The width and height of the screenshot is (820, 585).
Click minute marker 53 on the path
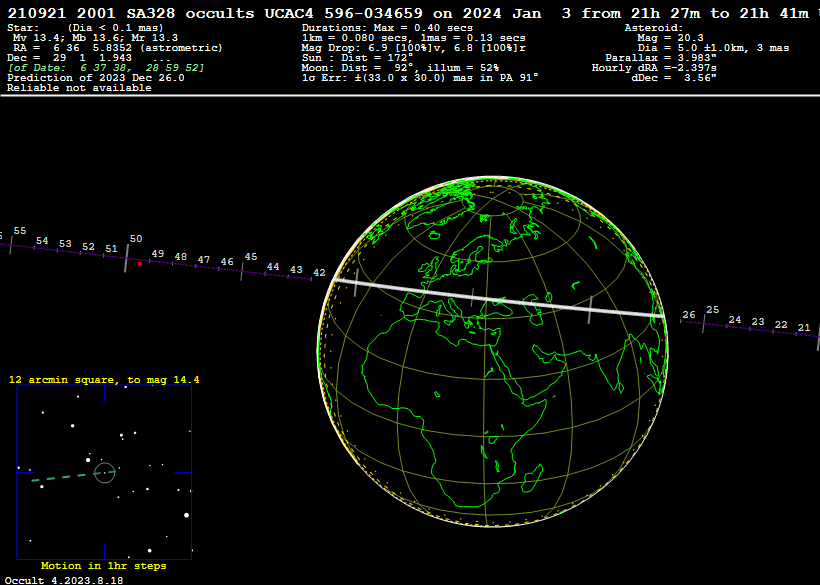click(65, 244)
